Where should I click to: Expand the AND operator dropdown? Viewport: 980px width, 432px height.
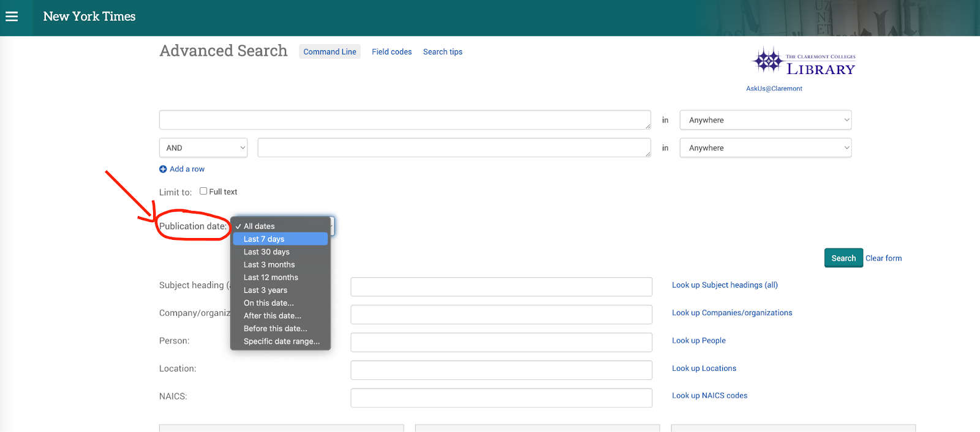coord(203,147)
